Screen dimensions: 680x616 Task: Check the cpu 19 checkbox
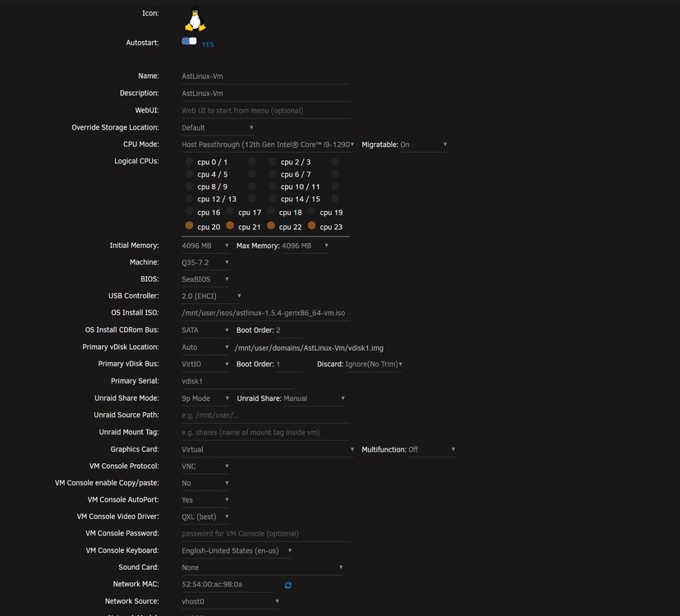[312, 211]
